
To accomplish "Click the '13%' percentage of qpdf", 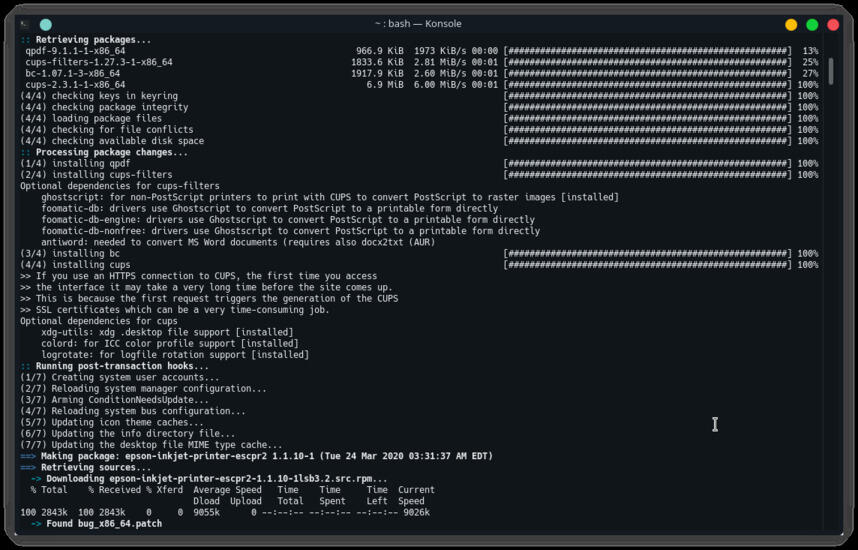I will tap(810, 51).
